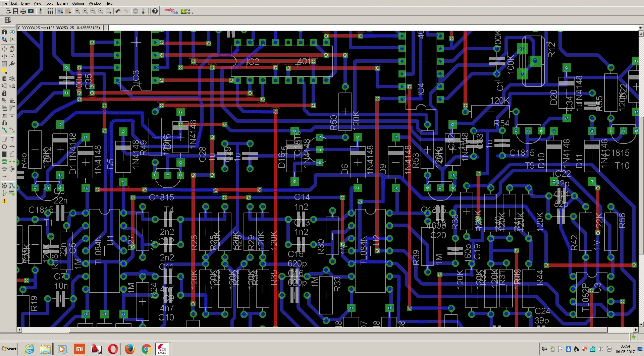
Task: Select the Text tool
Action: (12, 139)
